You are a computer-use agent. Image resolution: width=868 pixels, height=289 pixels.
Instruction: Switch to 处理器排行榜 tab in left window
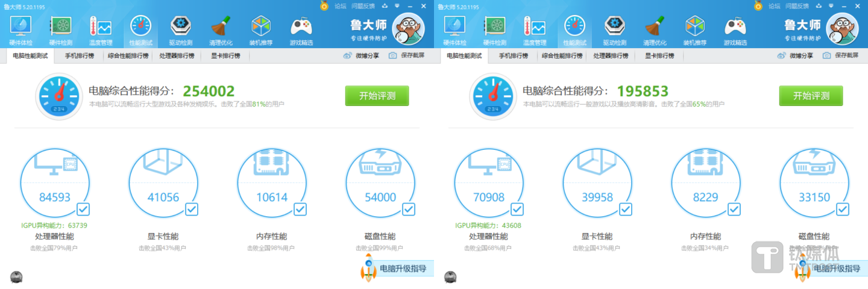(177, 56)
